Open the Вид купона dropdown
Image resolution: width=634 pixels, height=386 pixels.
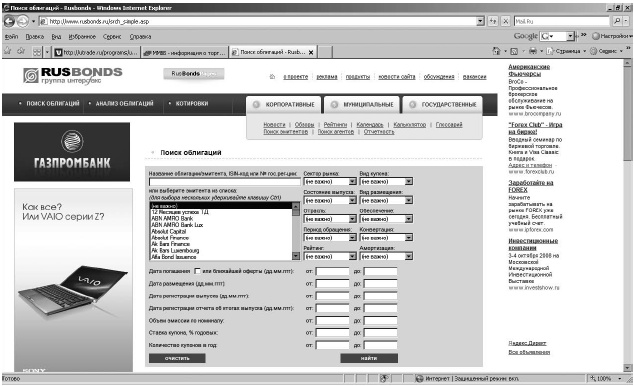coord(386,181)
